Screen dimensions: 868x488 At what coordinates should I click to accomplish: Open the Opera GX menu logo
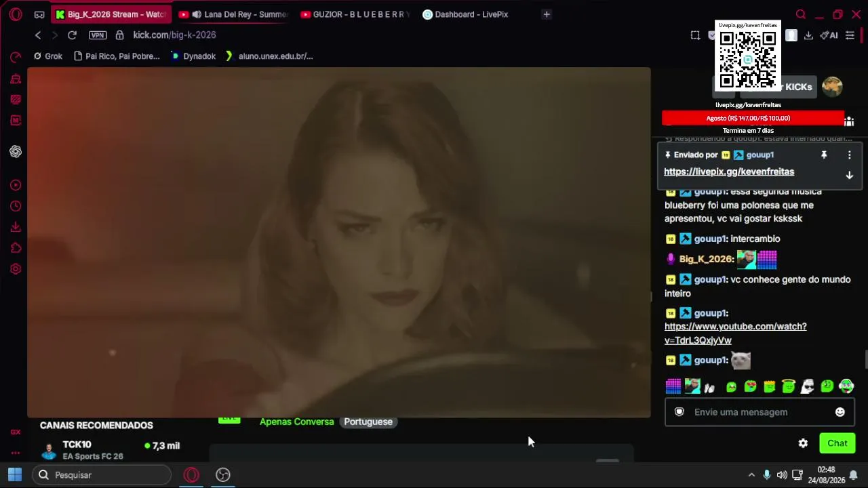[15, 14]
